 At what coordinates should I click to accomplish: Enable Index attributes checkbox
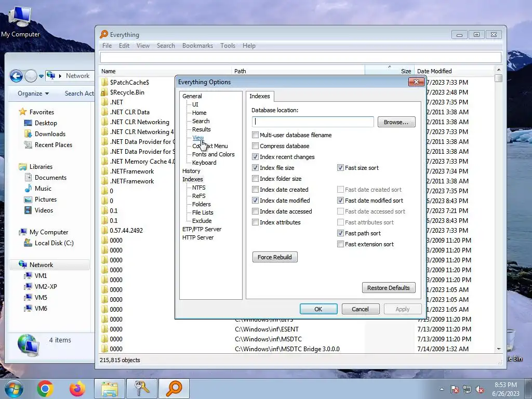255,222
